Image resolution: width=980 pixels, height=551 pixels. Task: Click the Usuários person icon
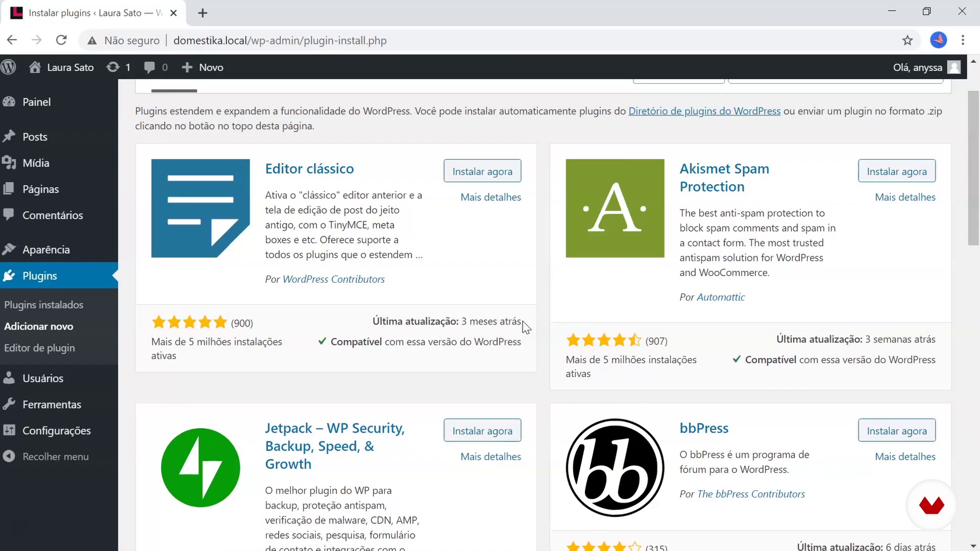tap(9, 378)
